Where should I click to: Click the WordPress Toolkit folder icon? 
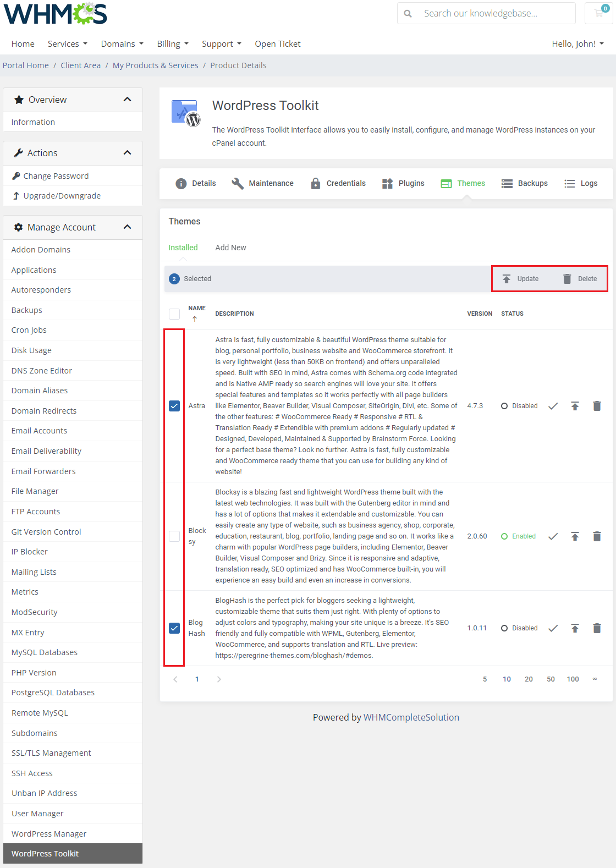[186, 113]
